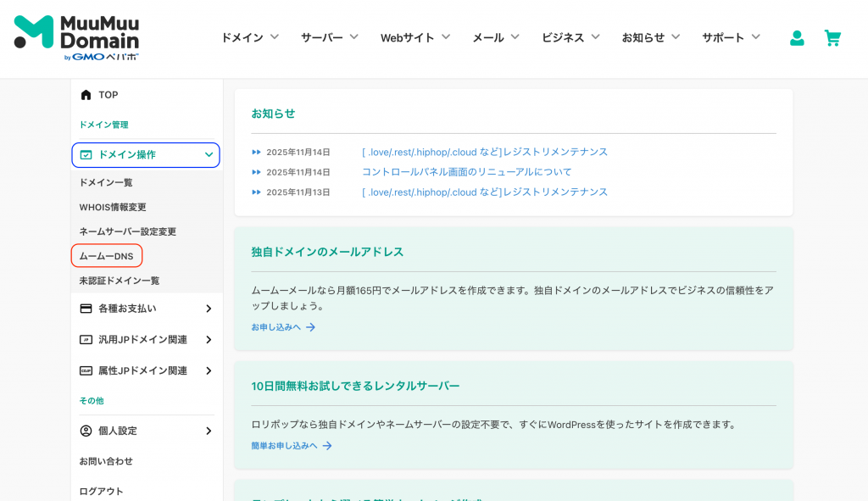The image size is (868, 501).
Task: Open the メール dropdown menu
Action: pos(490,37)
